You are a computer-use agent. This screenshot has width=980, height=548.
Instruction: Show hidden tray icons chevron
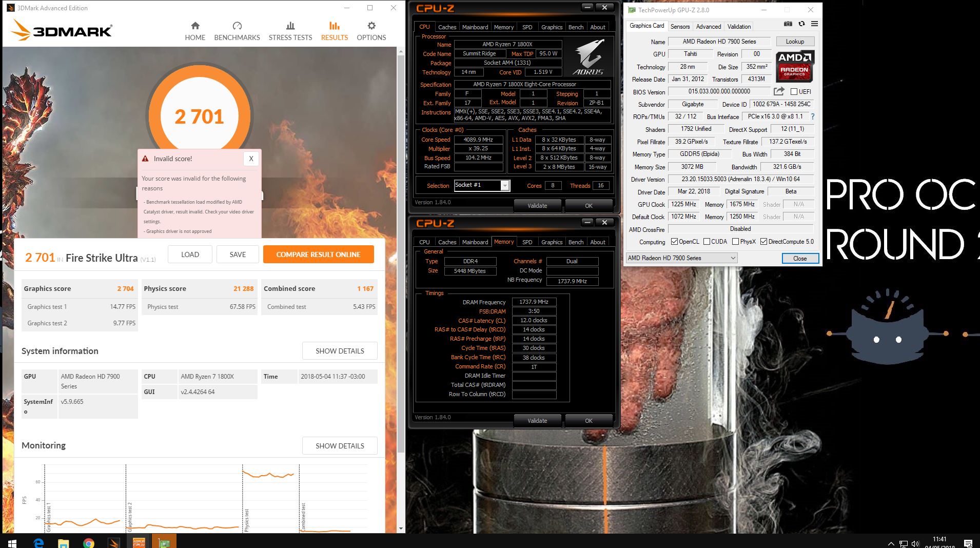pos(891,544)
